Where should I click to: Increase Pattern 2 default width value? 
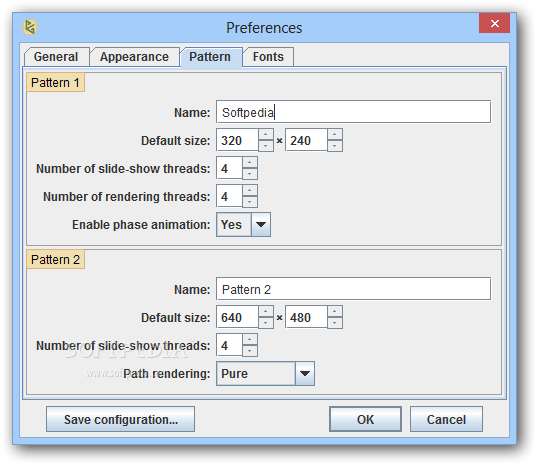265,311
